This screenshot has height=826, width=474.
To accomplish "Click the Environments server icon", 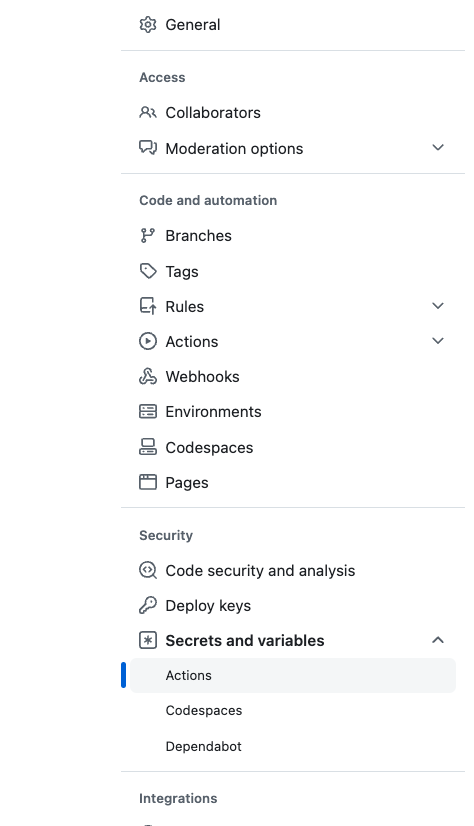I will click(147, 411).
